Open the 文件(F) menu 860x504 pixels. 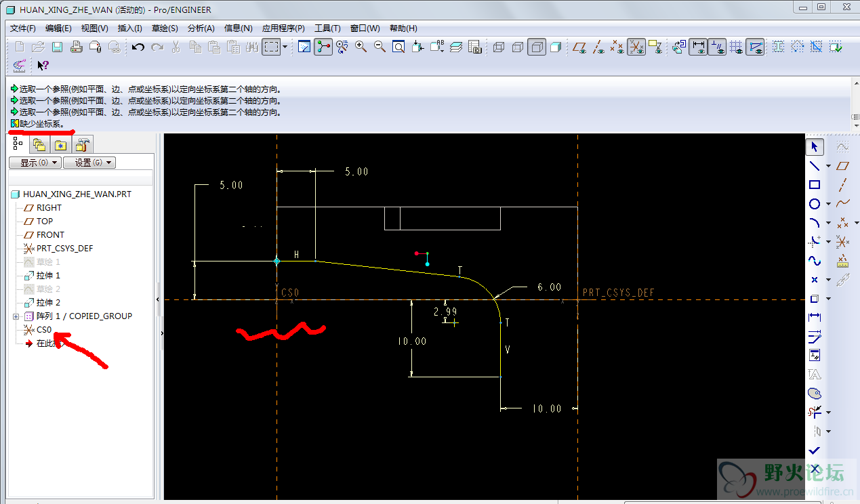23,28
